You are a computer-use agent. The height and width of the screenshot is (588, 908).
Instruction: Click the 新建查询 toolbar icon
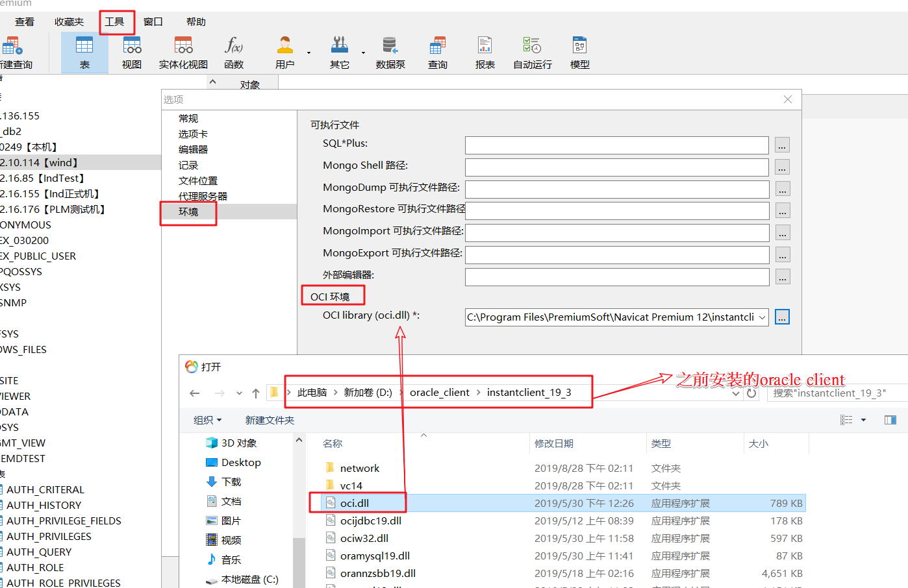click(x=14, y=53)
